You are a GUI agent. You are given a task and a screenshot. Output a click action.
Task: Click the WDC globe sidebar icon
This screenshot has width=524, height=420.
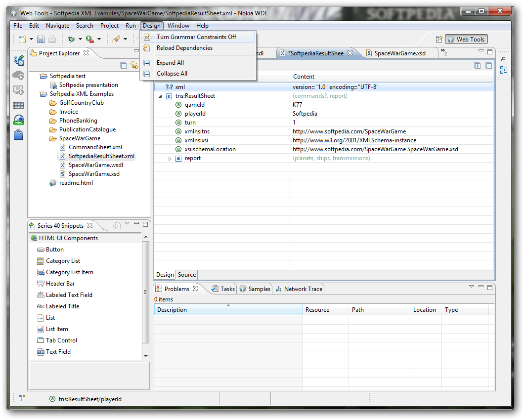tap(19, 120)
